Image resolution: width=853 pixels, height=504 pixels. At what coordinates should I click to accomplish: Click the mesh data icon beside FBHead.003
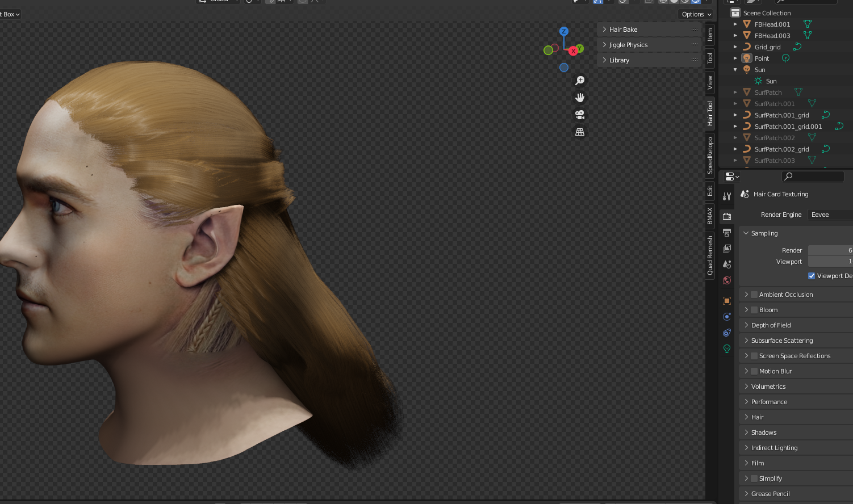tap(808, 35)
